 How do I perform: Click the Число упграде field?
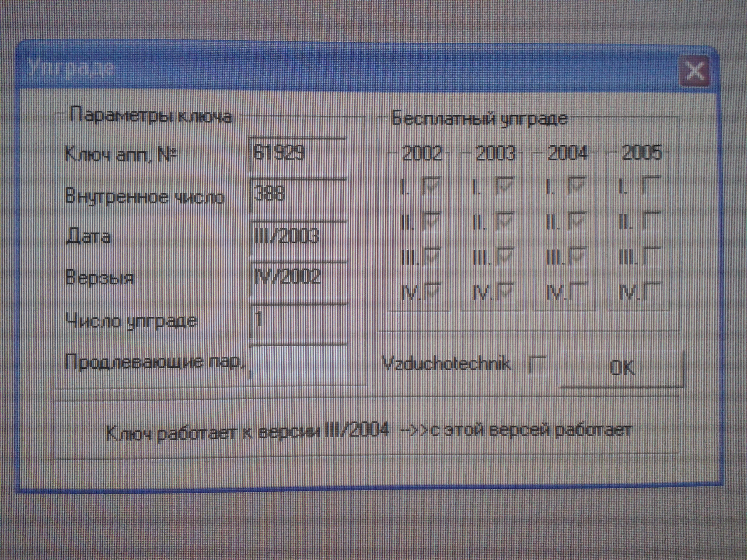tap(299, 321)
